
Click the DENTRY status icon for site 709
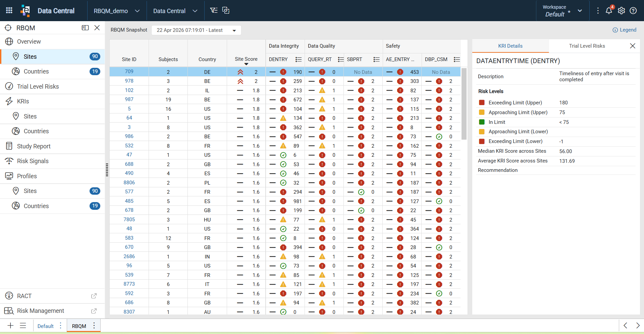(x=283, y=72)
